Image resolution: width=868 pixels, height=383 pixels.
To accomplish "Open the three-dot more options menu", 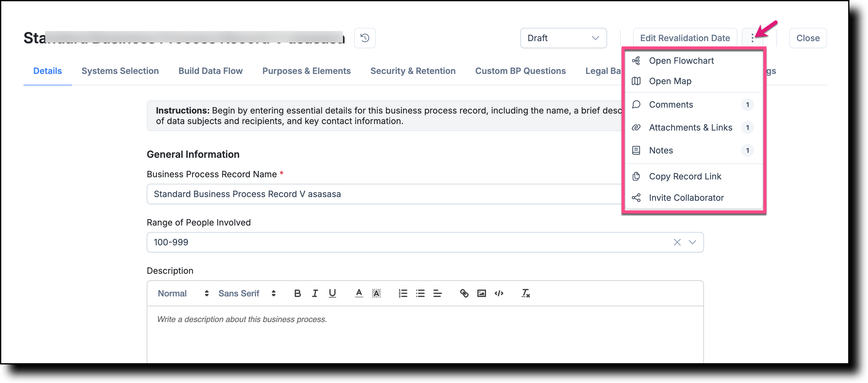I will (x=752, y=38).
